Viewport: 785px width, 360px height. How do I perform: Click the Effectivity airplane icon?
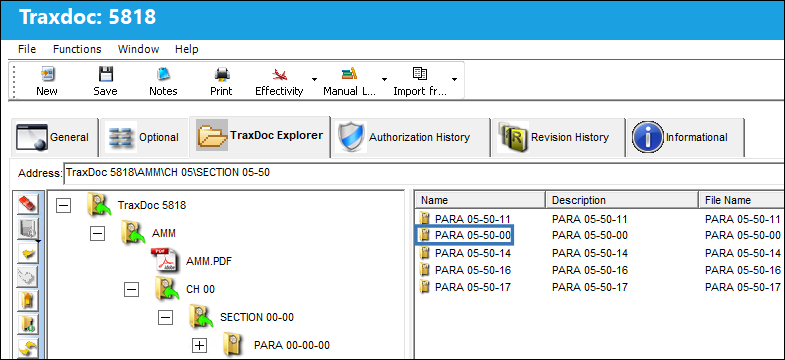[x=279, y=75]
